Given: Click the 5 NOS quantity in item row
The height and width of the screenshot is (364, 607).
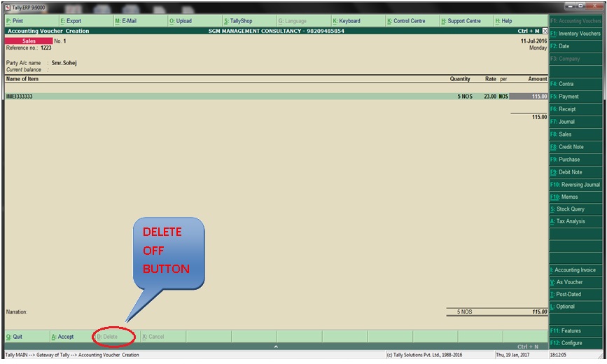Looking at the screenshot, I should pos(465,97).
